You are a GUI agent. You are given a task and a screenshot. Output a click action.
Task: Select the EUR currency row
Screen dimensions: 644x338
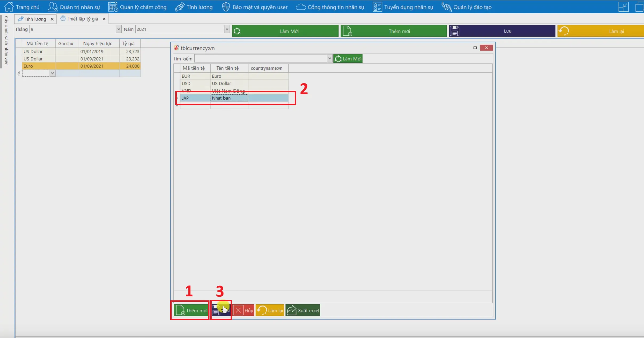(234, 76)
